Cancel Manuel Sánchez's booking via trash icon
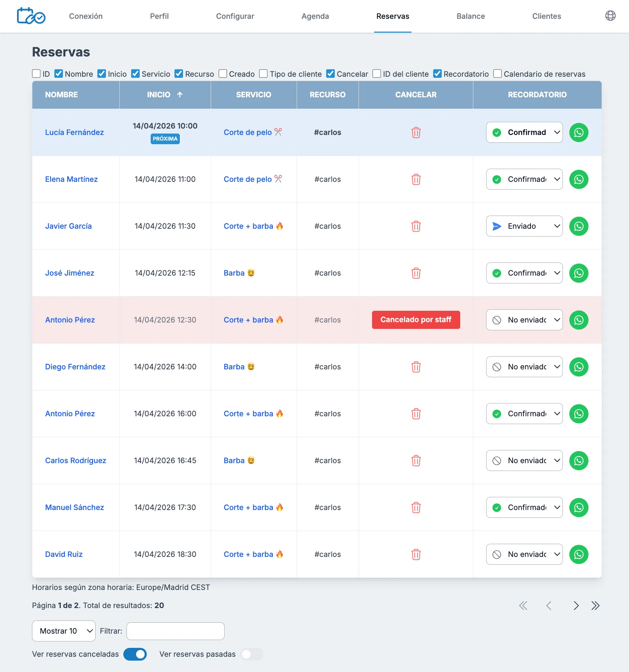 416,508
